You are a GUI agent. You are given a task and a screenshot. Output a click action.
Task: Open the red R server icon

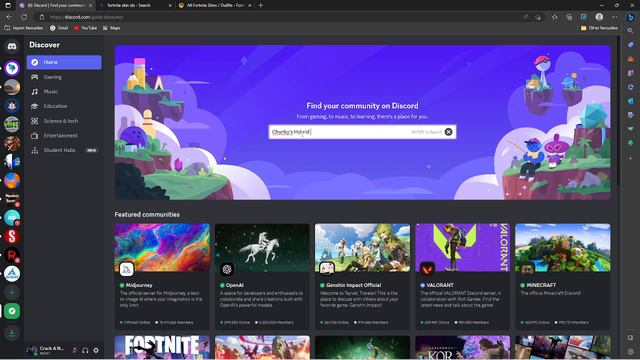point(12,255)
